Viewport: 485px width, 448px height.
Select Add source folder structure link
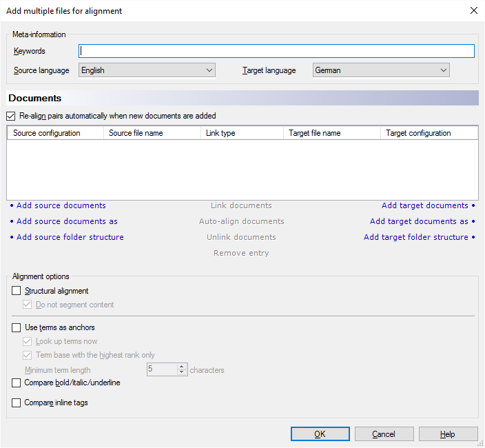(x=70, y=237)
